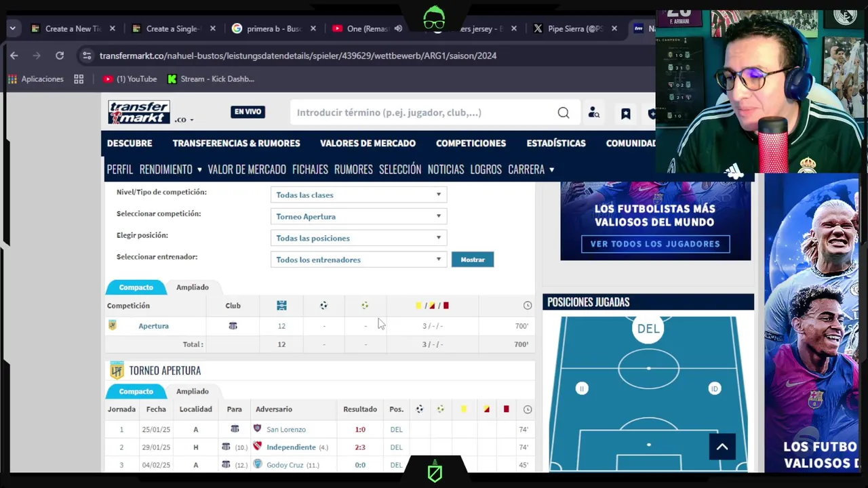Screen dimensions: 868x488
Task: Reload the page with refresh icon
Action: (60, 56)
